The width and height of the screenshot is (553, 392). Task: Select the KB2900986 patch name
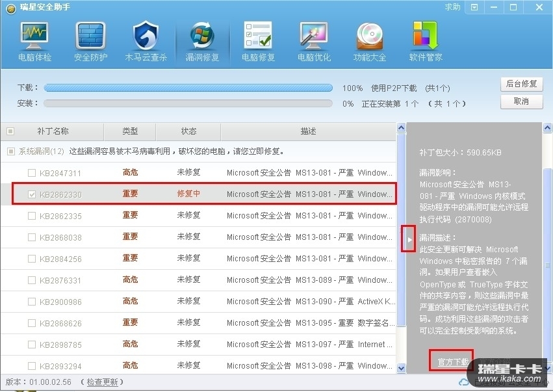click(60, 302)
